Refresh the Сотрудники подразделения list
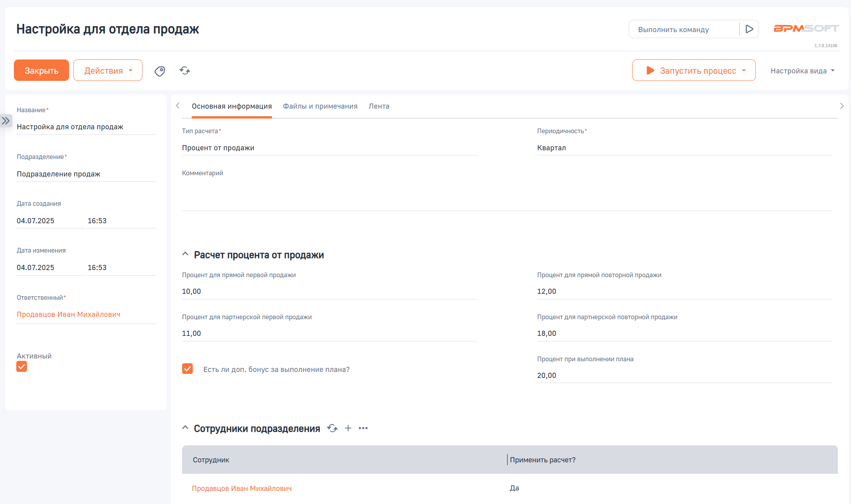The image size is (851, 504). tap(332, 428)
